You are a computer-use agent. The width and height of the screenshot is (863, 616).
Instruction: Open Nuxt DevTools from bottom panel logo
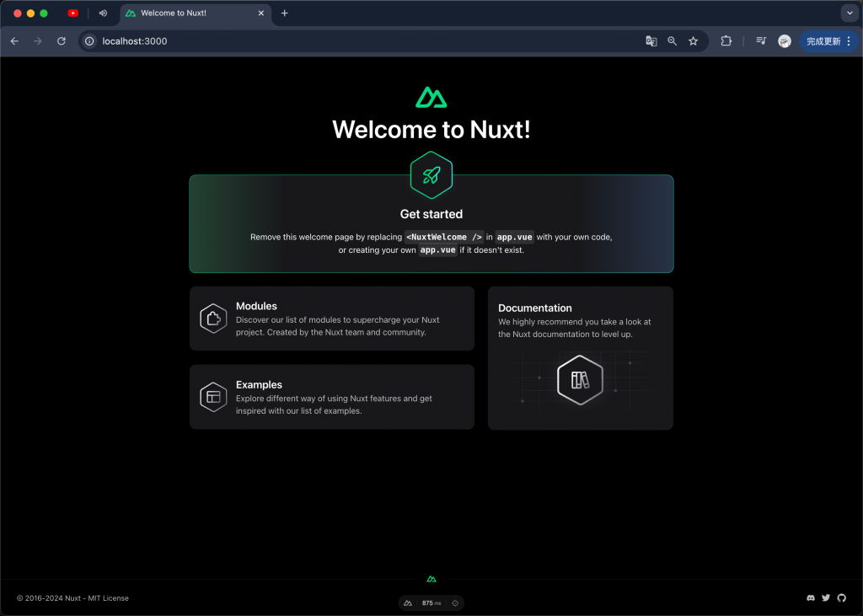[408, 603]
